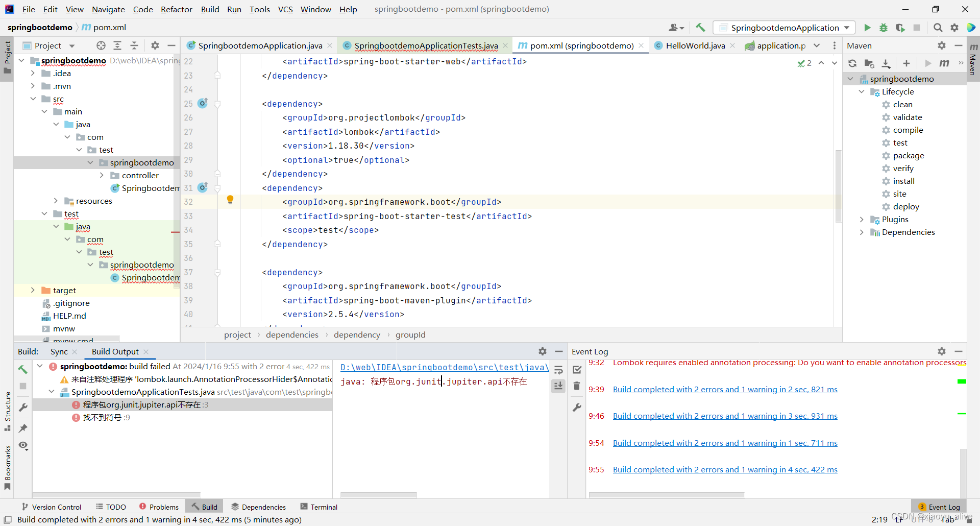980x526 pixels.
Task: Click the gutter bean icon on line 25
Action: pos(203,103)
